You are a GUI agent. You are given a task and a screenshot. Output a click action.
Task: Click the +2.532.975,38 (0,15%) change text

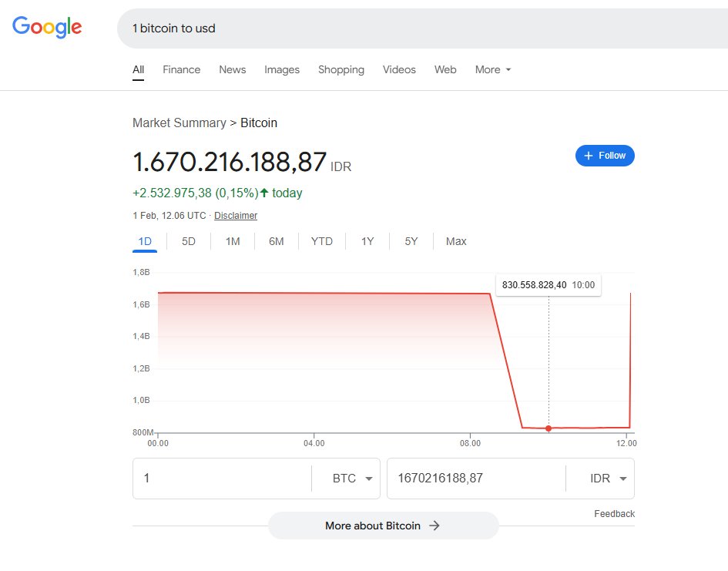coord(196,193)
